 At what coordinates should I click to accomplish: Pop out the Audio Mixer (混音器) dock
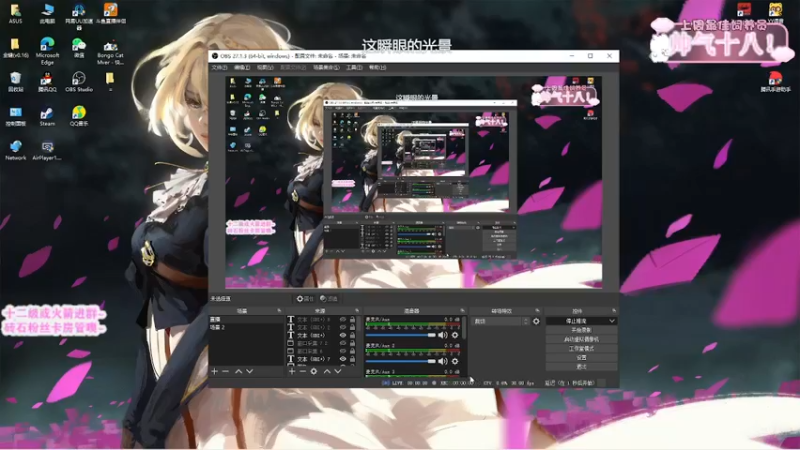(x=462, y=311)
